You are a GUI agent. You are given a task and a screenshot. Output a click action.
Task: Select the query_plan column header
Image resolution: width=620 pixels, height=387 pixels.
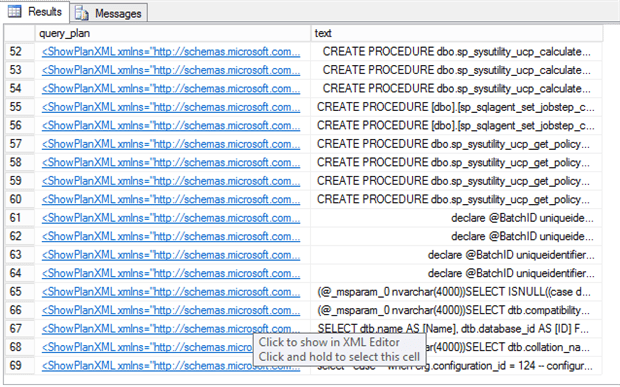tap(173, 33)
